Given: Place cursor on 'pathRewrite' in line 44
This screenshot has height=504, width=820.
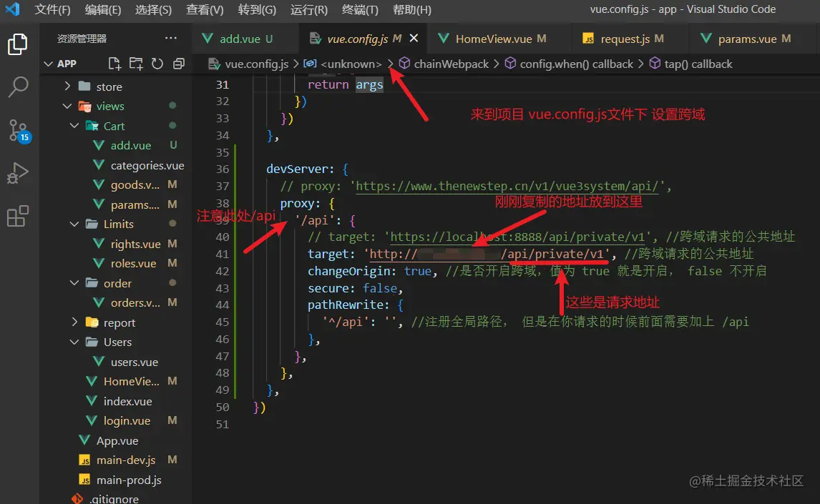Looking at the screenshot, I should [x=345, y=305].
